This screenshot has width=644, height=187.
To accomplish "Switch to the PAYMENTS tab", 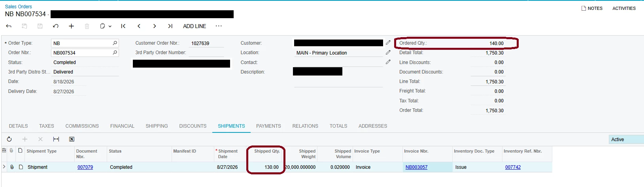I will coord(268,126).
